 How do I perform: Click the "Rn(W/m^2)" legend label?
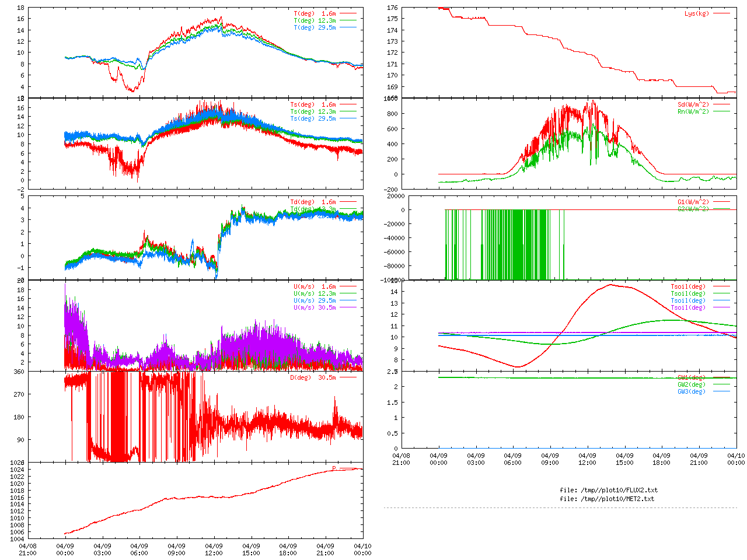[x=693, y=112]
